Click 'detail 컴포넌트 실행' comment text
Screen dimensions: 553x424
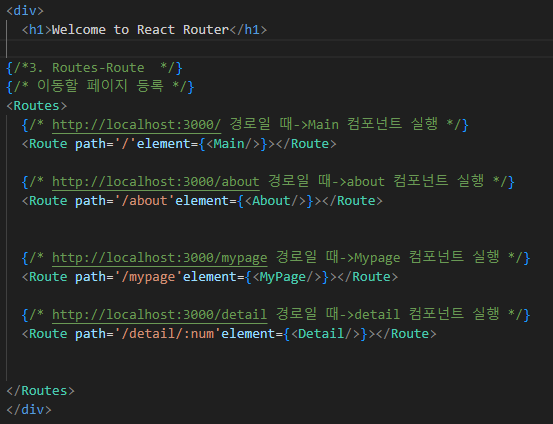pos(427,314)
